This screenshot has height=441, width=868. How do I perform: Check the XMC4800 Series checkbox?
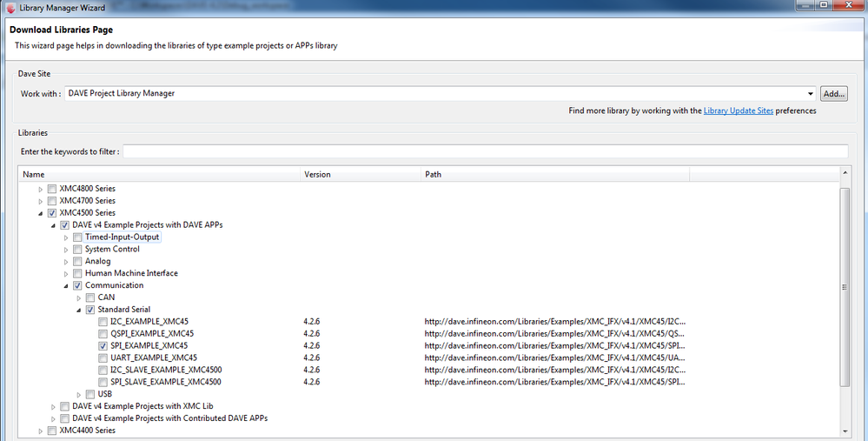pos(52,189)
